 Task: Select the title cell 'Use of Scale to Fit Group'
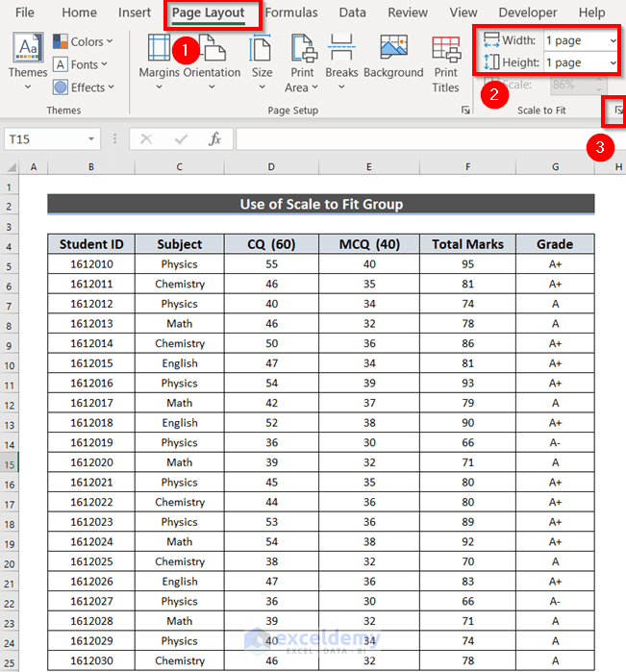coord(321,205)
